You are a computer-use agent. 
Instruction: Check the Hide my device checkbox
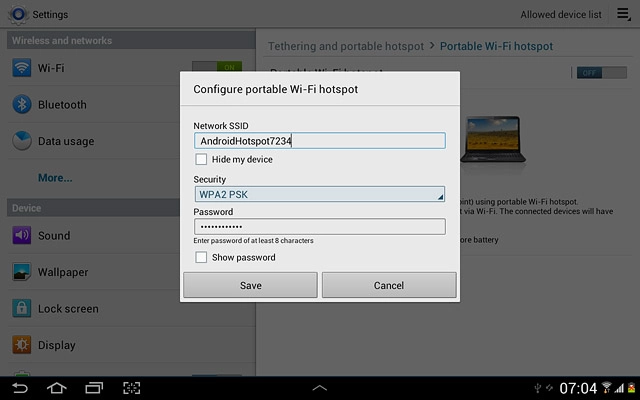coord(201,159)
